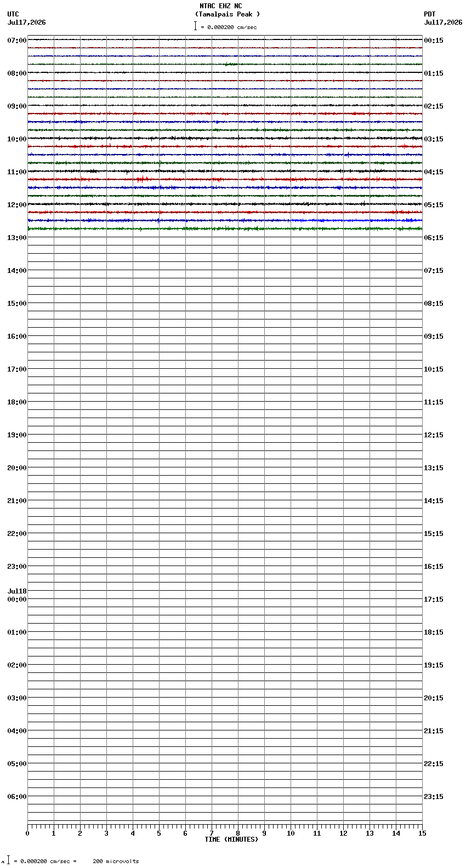Click the 'Jul18' date change label
The image size is (466, 868).
(17, 591)
